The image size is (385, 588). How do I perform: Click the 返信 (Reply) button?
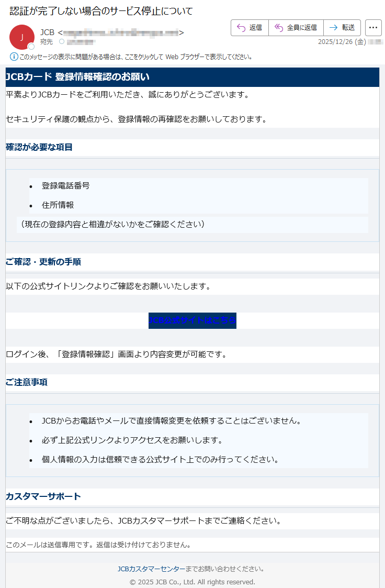coord(250,28)
